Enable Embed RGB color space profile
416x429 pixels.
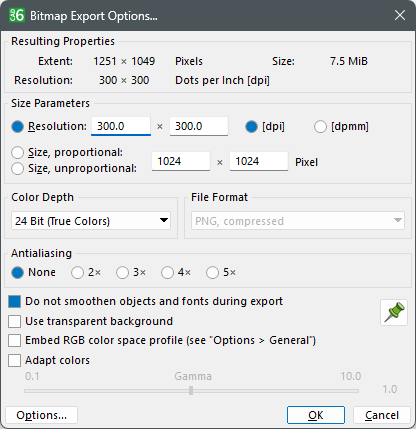15,340
